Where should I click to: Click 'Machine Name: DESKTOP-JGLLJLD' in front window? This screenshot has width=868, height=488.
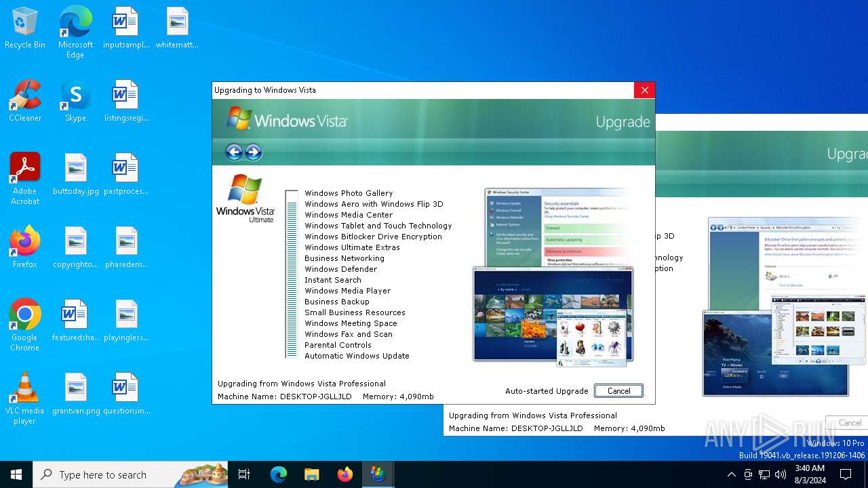point(285,396)
